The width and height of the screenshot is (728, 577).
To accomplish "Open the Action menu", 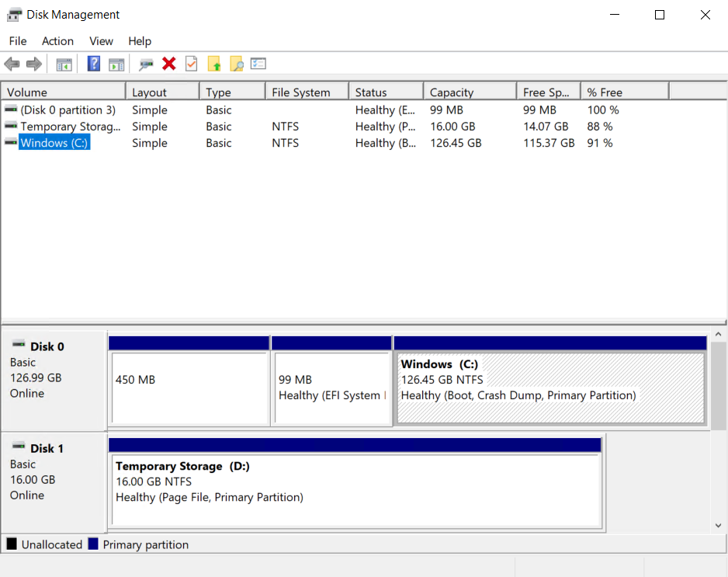I will (57, 41).
